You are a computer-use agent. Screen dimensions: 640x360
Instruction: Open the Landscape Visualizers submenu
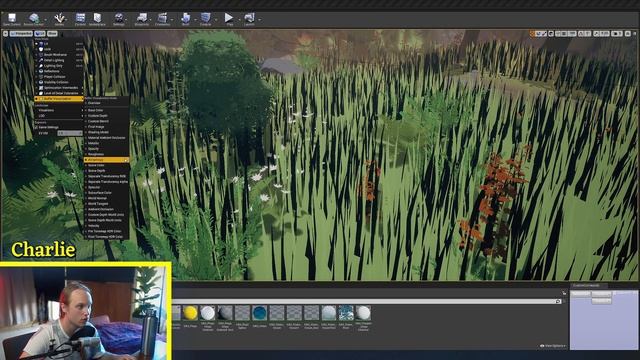[59, 110]
